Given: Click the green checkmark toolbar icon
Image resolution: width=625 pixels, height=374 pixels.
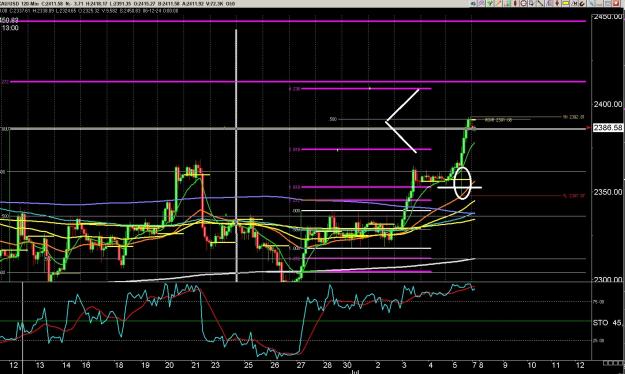Looking at the screenshot, I should (489, 3).
